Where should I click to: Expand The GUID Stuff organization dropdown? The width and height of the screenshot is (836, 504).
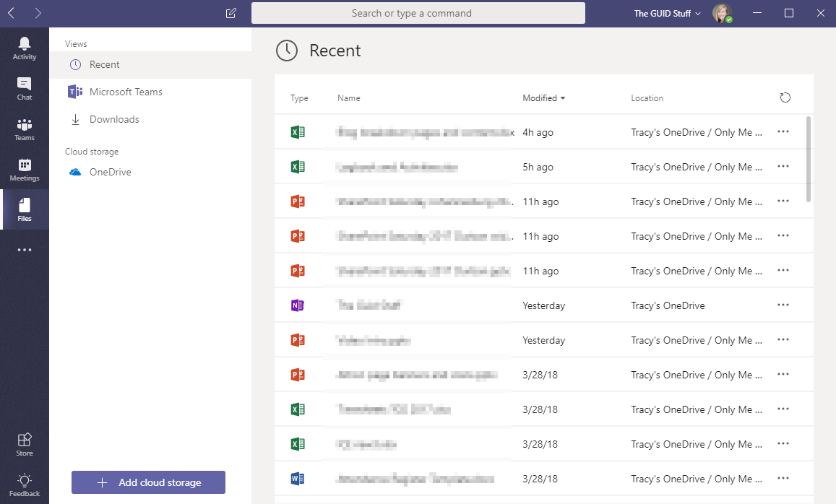(667, 13)
